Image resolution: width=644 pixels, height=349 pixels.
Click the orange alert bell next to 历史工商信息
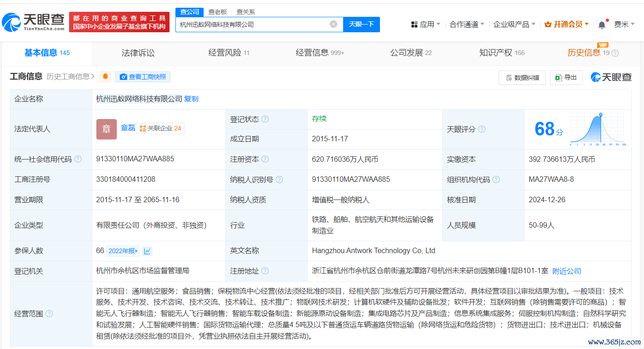(105, 77)
